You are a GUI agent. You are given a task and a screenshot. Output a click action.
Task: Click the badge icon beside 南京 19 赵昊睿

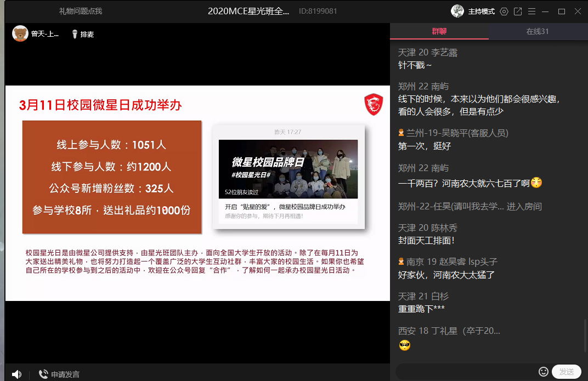tap(401, 261)
